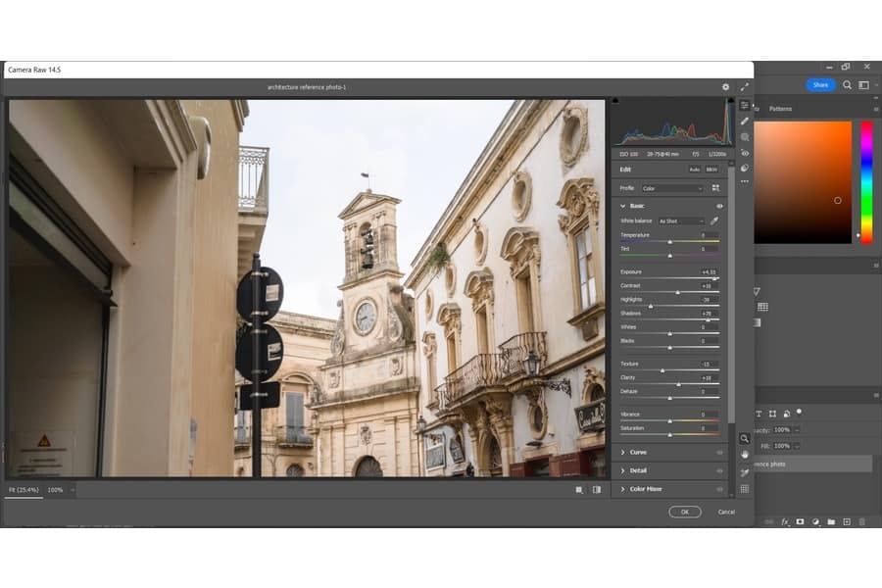The height and width of the screenshot is (588, 882).
Task: Add a layer mask in Layers panel
Action: pyautogui.click(x=800, y=522)
